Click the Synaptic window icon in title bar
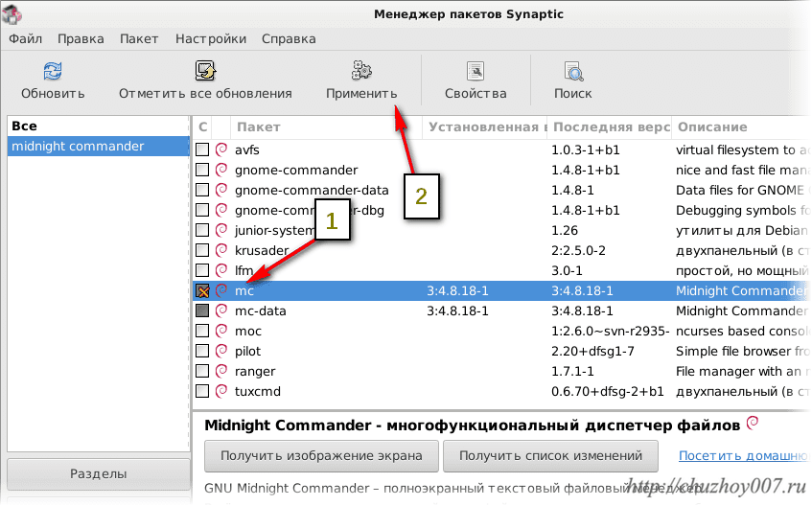The height and width of the screenshot is (506, 812). [13, 12]
